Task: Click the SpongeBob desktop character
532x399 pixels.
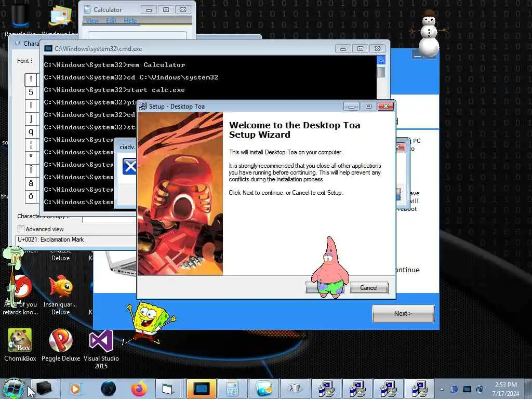Action: (149, 322)
